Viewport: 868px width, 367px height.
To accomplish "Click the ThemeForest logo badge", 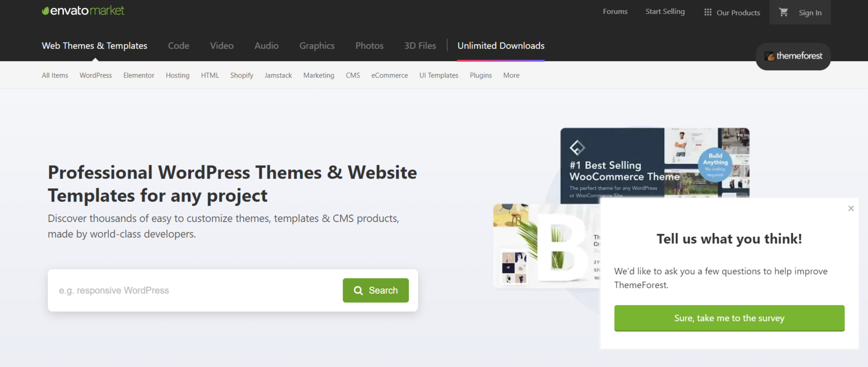I will pyautogui.click(x=793, y=56).
